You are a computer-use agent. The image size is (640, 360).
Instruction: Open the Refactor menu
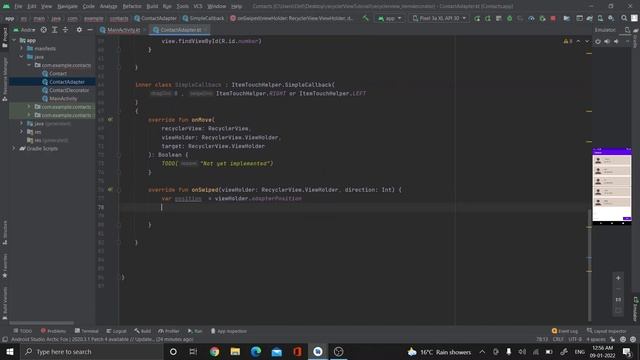tap(132, 6)
